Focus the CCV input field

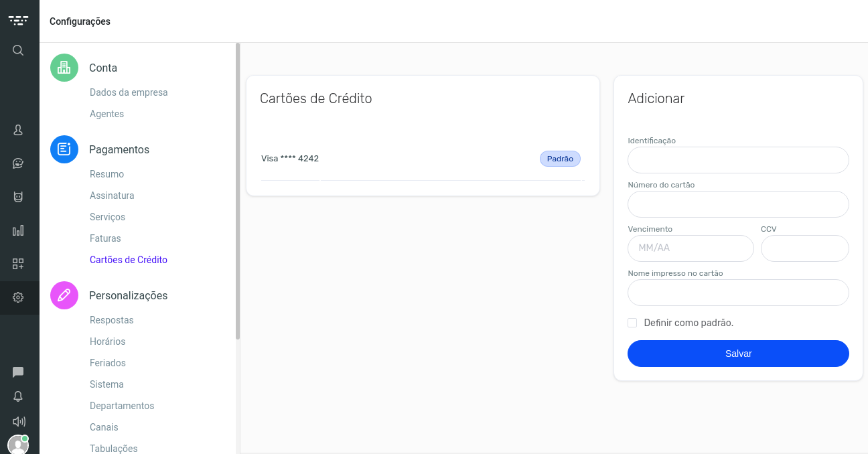(805, 248)
